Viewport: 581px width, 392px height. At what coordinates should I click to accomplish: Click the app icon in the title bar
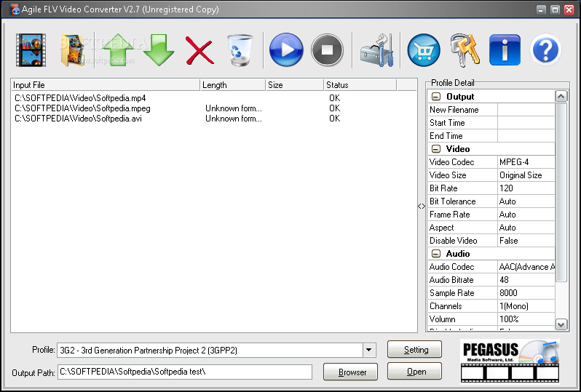pos(15,9)
